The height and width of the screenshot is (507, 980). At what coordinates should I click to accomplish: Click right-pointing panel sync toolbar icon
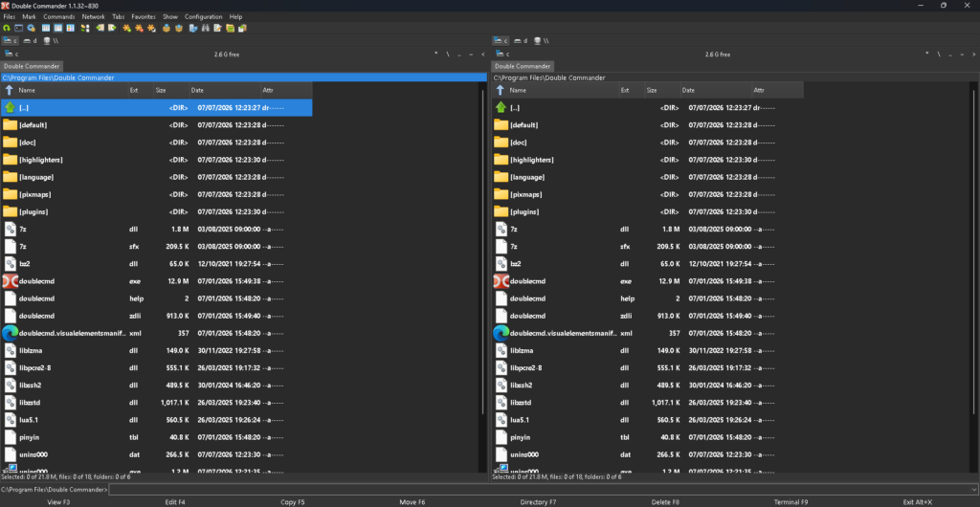pyautogui.click(x=112, y=28)
